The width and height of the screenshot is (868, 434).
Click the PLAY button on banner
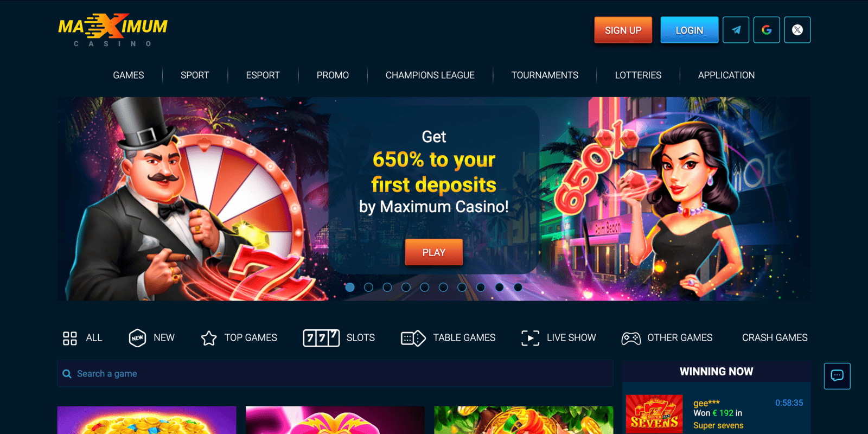point(434,252)
